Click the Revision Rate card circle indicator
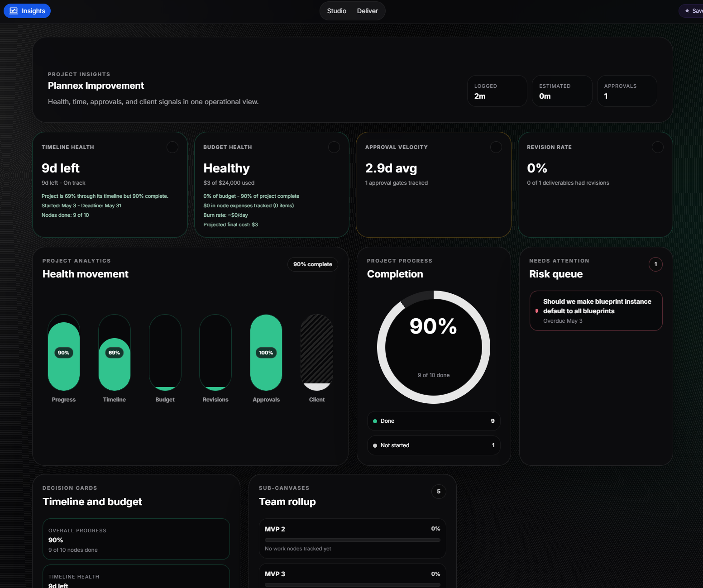The width and height of the screenshot is (703, 588). (x=658, y=147)
